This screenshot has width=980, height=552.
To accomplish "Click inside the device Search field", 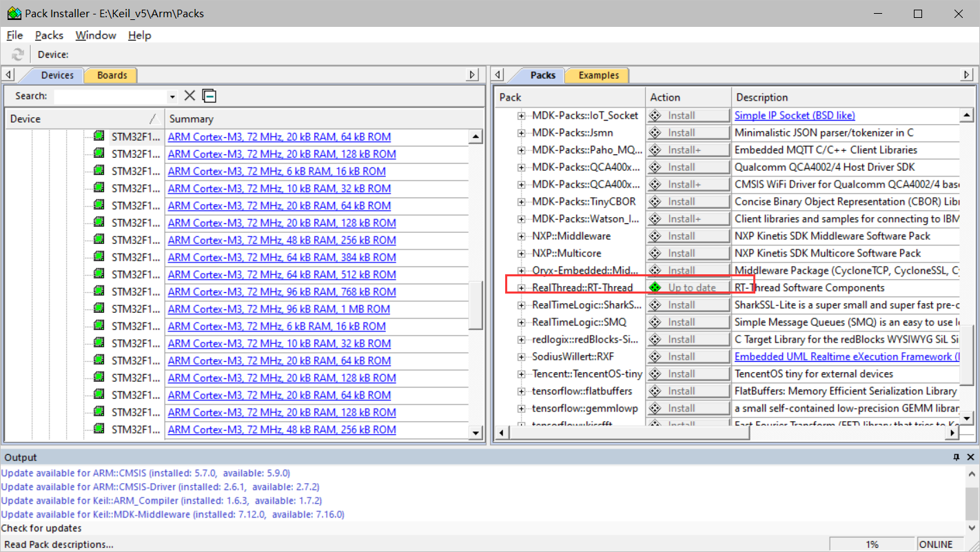I will tap(110, 96).
